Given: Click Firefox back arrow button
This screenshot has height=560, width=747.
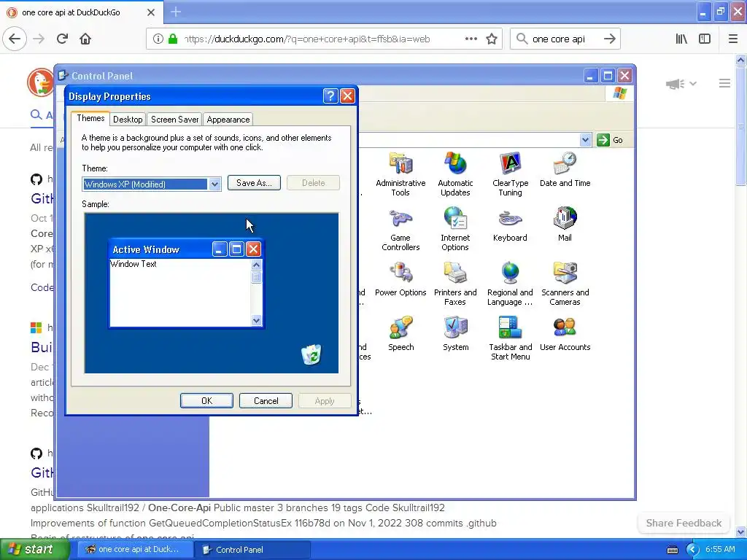Looking at the screenshot, I should pos(15,39).
